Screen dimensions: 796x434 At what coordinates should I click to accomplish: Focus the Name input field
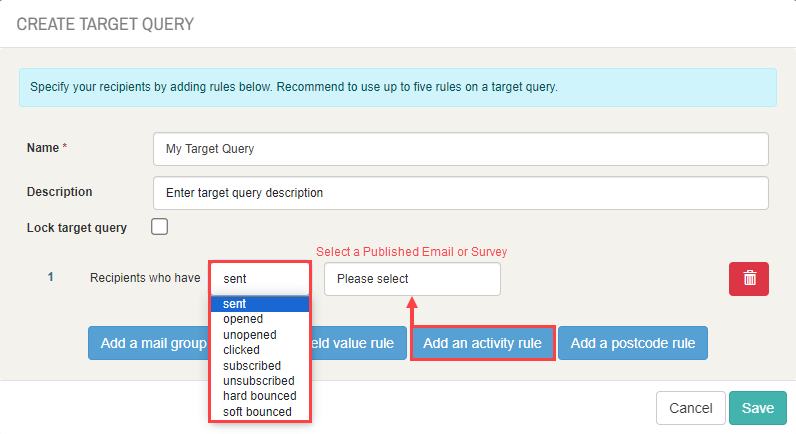point(460,149)
